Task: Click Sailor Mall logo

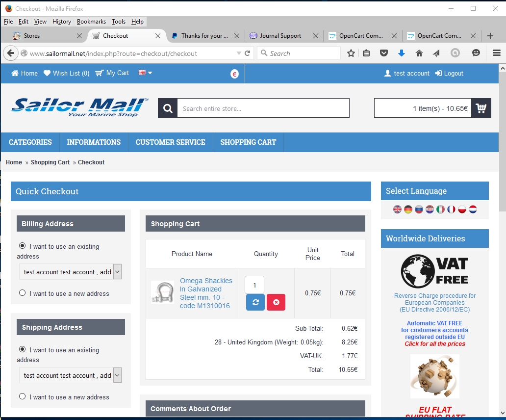Action: tap(80, 107)
